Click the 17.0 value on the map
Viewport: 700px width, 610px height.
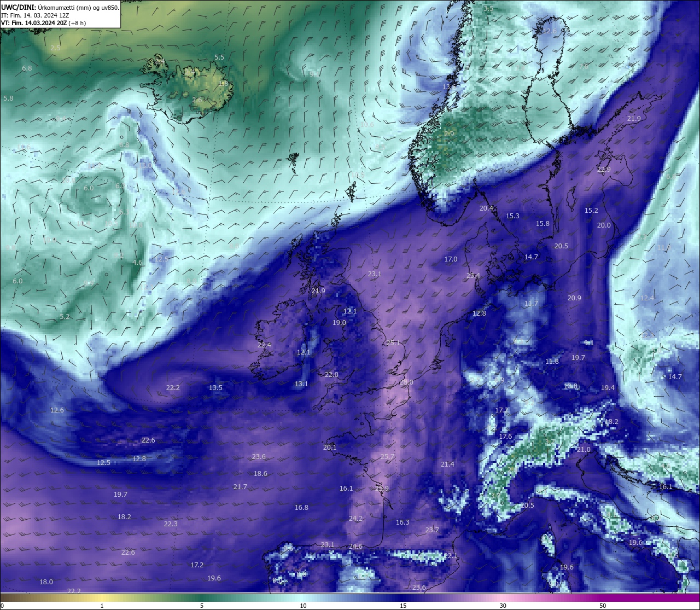coord(451,259)
